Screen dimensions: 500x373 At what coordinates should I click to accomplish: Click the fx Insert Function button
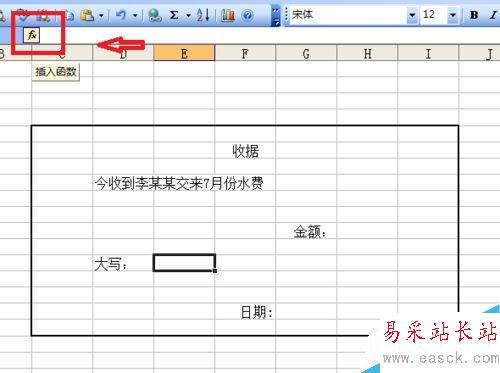(32, 35)
